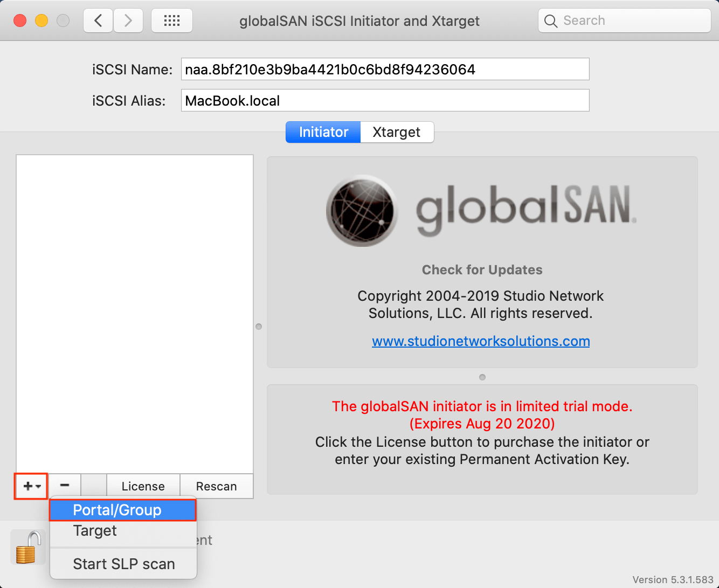Click the yellow minimize window button

coord(42,21)
